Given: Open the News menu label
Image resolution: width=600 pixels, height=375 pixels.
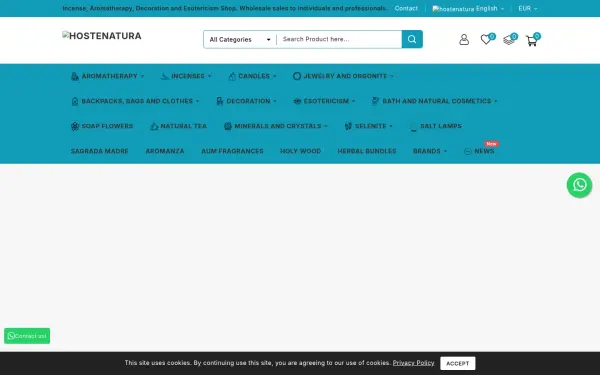Looking at the screenshot, I should (x=484, y=151).
